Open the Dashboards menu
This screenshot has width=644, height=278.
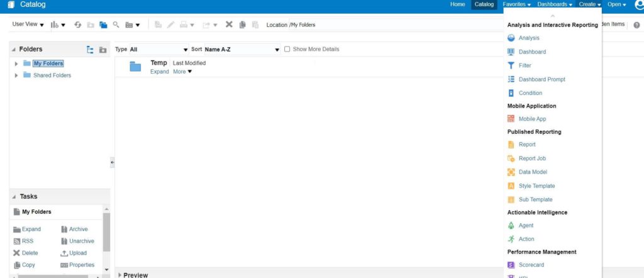(x=555, y=4)
